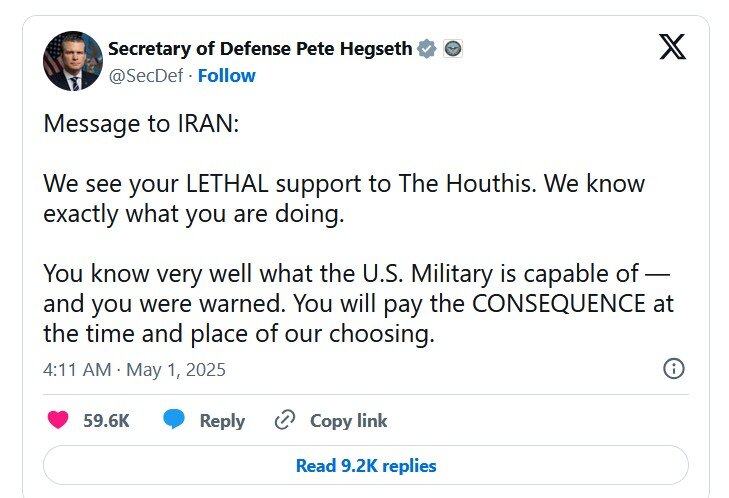Open the @SecDef handle link
Image resolution: width=729 pixels, height=498 pixels.
point(147,76)
